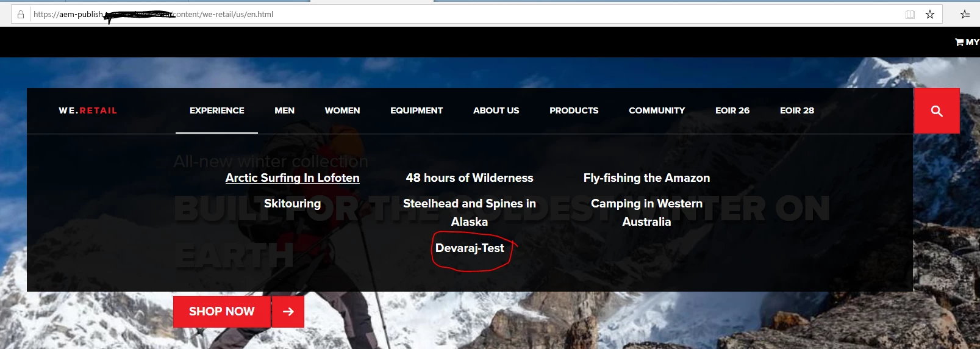
Task: Click the padlock site security icon
Action: click(21, 14)
